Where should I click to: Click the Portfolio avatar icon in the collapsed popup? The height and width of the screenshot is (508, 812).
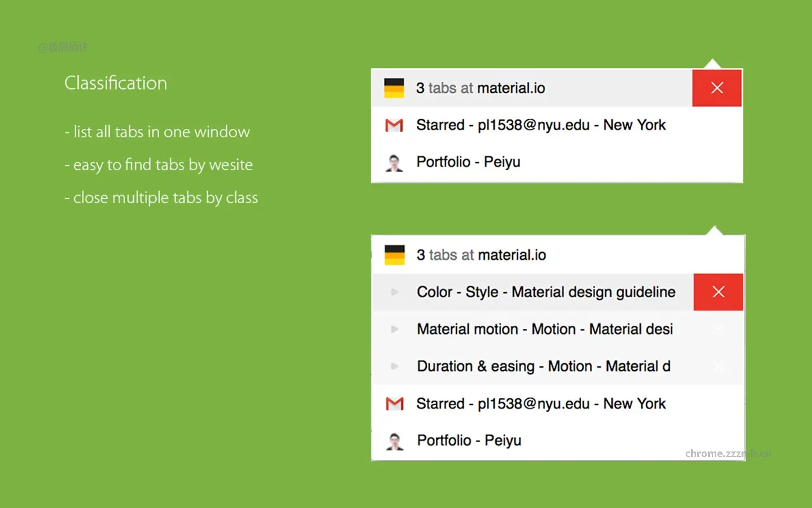point(394,163)
